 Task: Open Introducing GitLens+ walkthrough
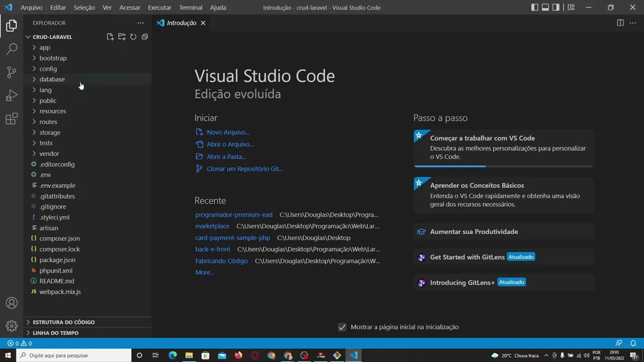[x=504, y=283]
